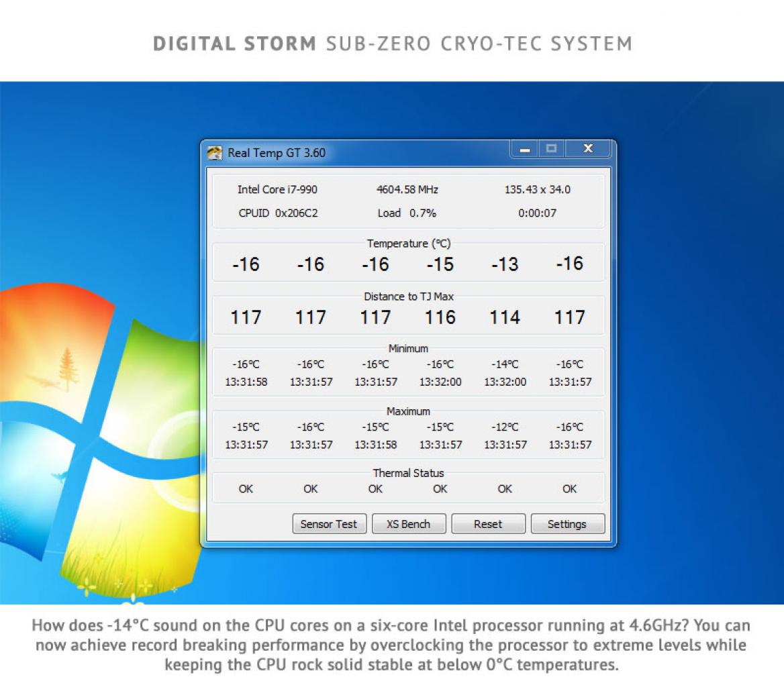Click the 4604.58 MHz clock speed reading
This screenshot has width=784, height=687.
[x=407, y=189]
